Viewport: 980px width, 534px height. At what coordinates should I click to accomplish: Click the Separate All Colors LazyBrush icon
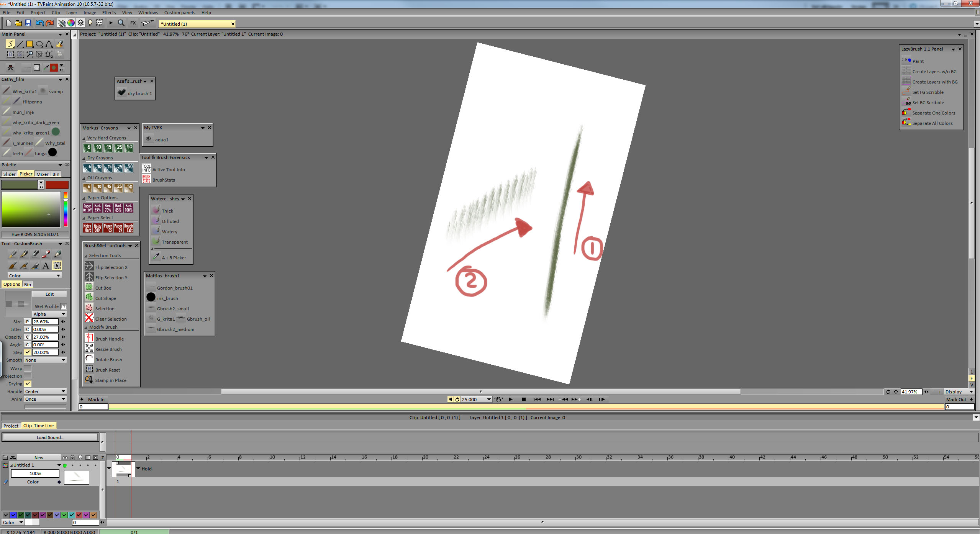906,123
